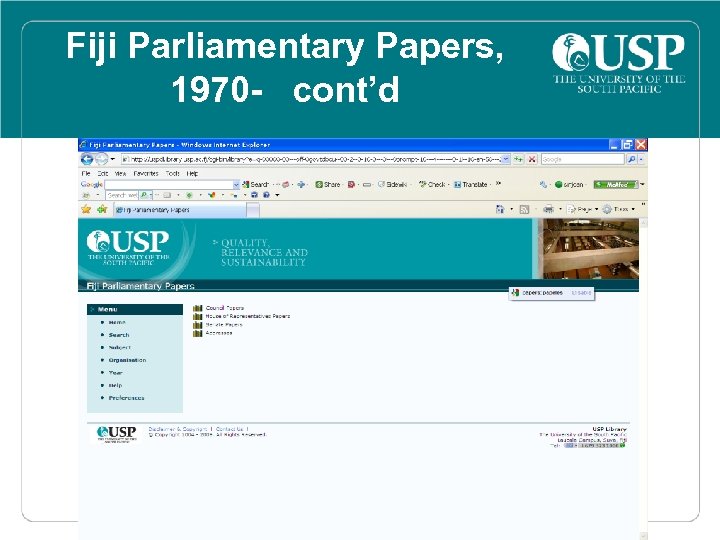Viewport: 720px width, 540px height.
Task: Click the browser address bar URL
Action: click(312, 159)
